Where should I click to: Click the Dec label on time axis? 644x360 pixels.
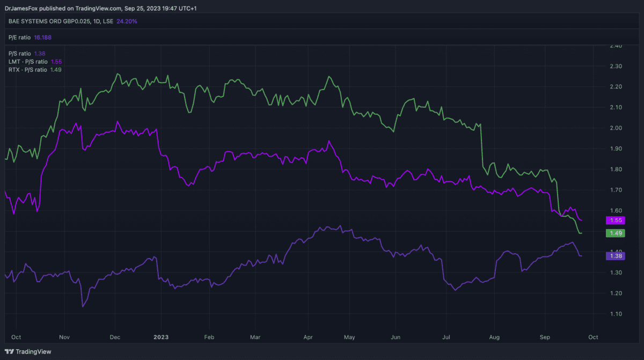[114, 337]
